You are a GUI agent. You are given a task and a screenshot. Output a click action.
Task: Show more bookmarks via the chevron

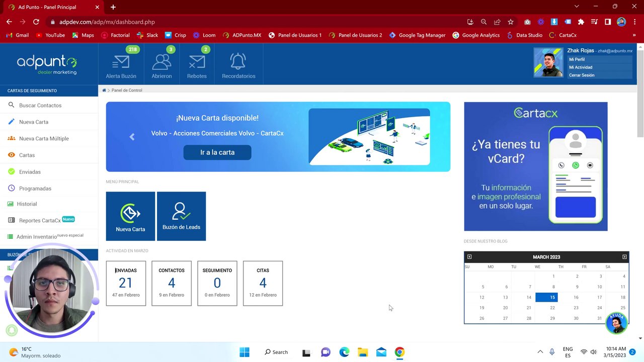click(634, 35)
